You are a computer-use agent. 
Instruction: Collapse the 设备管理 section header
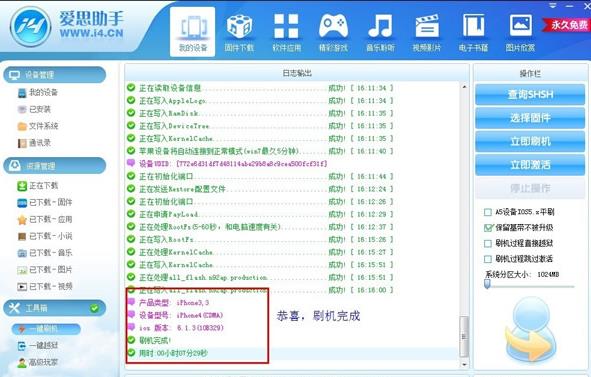point(55,75)
